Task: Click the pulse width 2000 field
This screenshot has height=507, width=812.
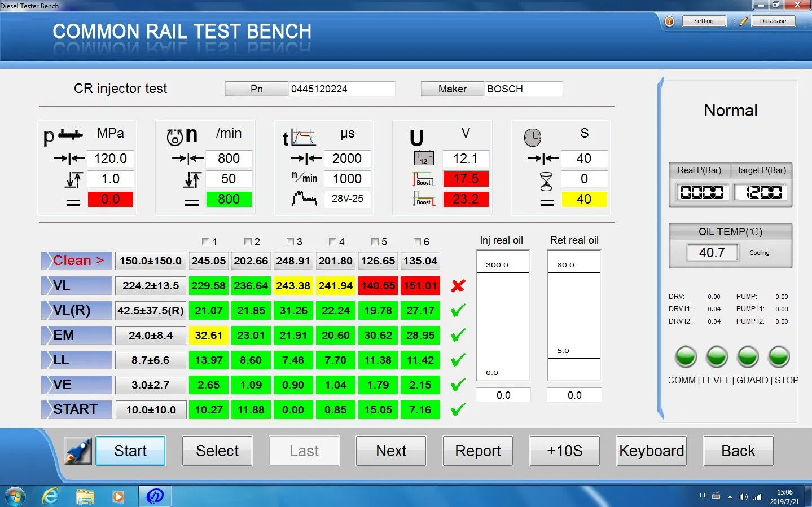Action: 347,158
